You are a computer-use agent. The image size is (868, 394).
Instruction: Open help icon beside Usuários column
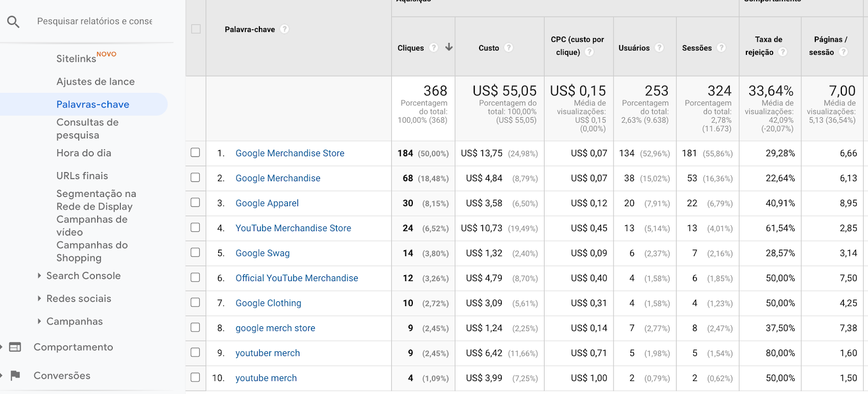click(659, 48)
